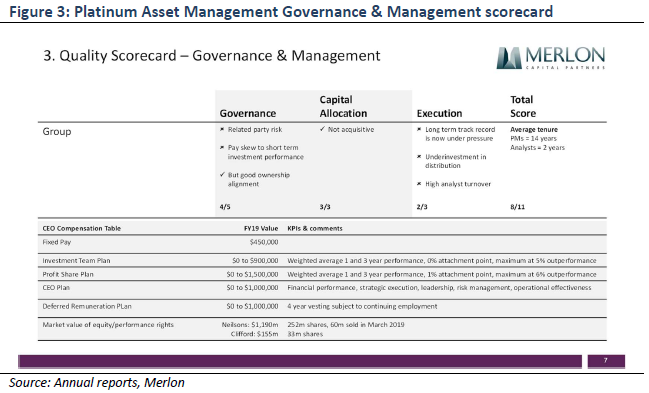Click the check mark beside Not acquisitive
This screenshot has width=649, height=393.
(322, 129)
